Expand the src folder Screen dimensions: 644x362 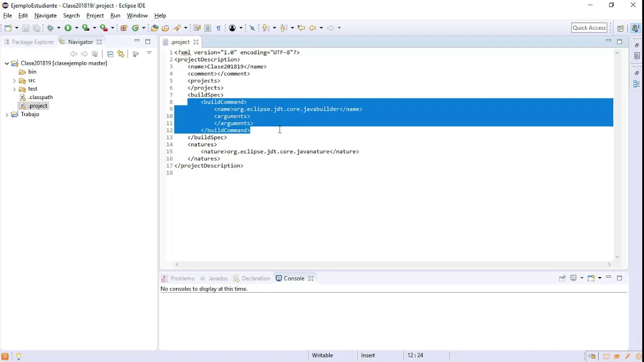coord(14,80)
